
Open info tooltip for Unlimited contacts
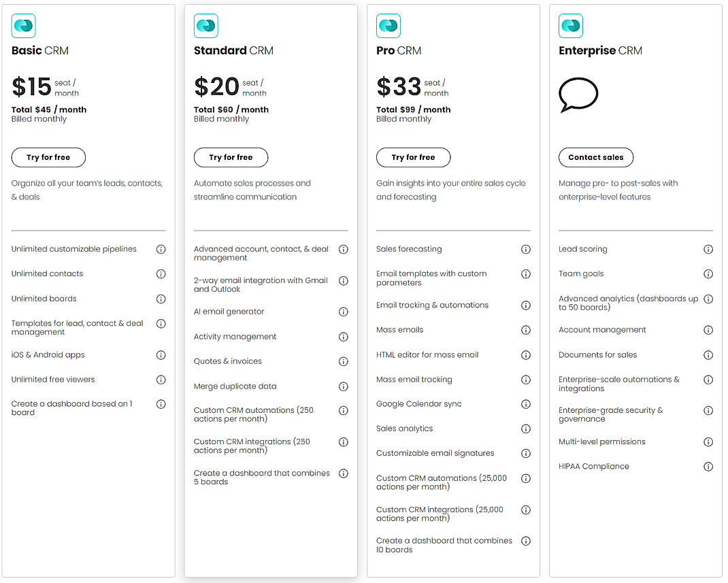coord(161,273)
